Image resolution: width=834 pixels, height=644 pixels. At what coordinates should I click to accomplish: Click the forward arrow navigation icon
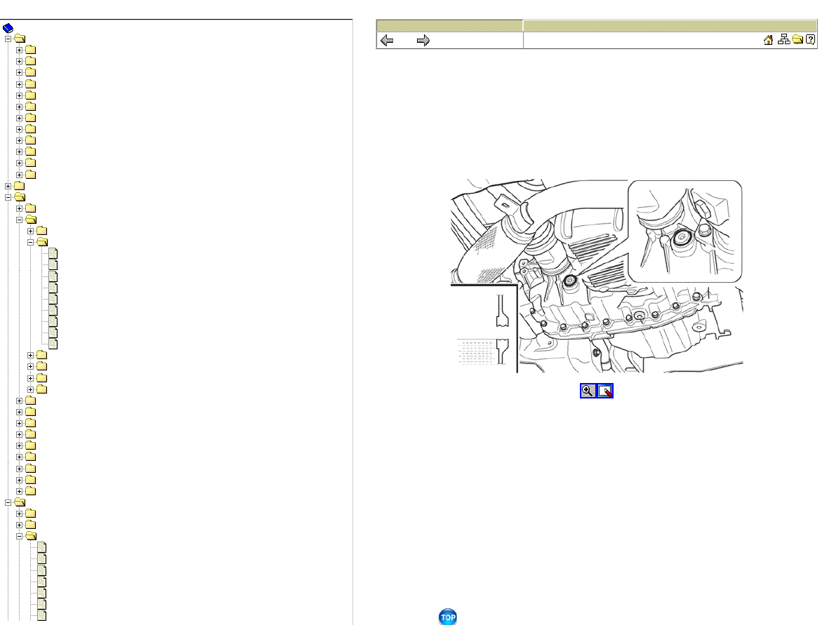coord(423,41)
